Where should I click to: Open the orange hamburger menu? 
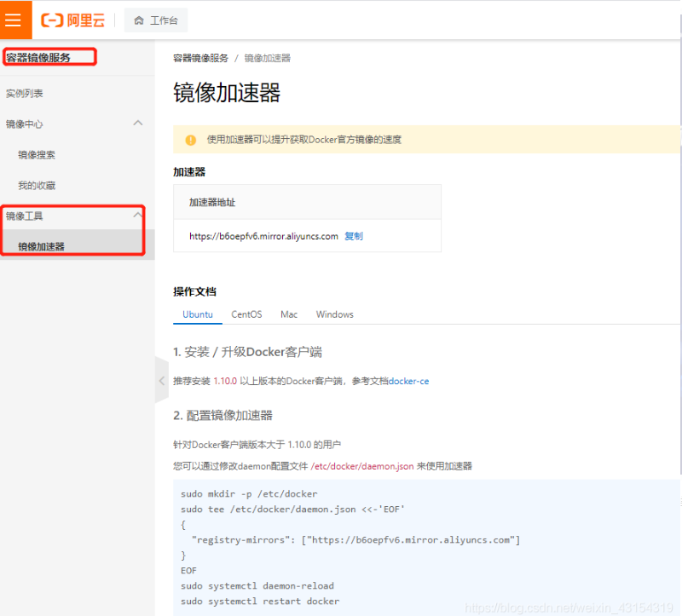[14, 20]
